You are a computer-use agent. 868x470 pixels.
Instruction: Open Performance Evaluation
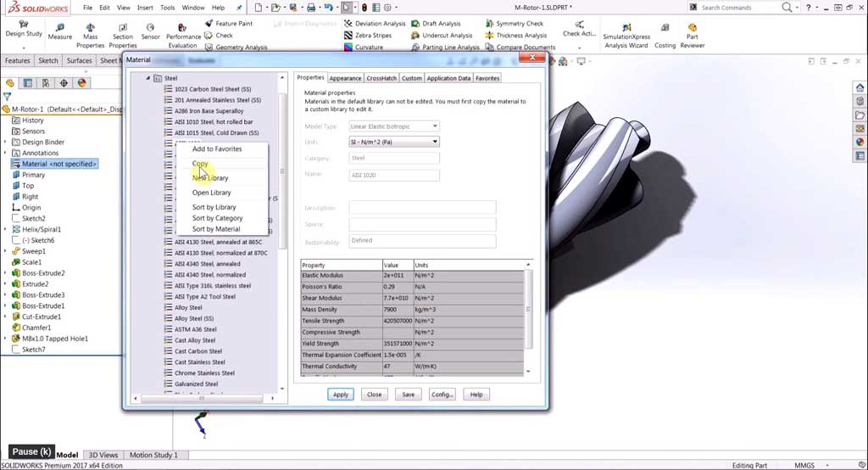coord(183,36)
